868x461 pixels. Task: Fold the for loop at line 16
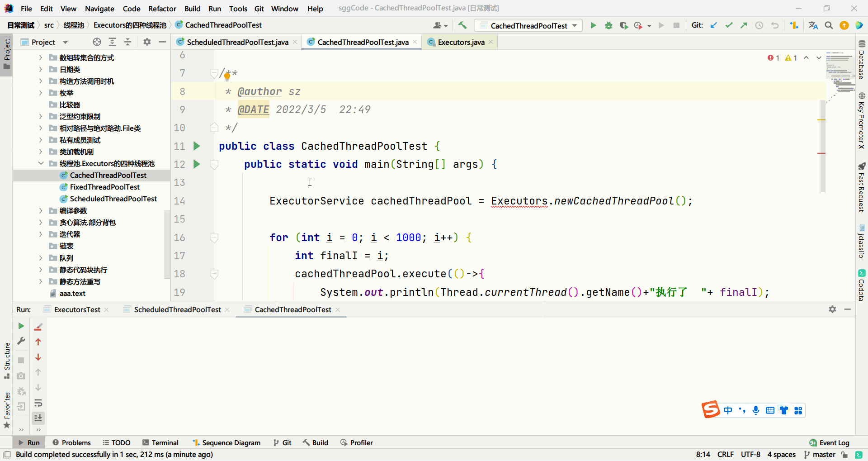(214, 238)
